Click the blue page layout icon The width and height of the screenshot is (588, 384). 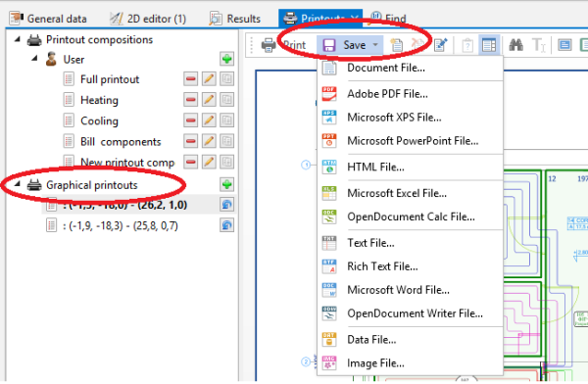click(x=564, y=45)
